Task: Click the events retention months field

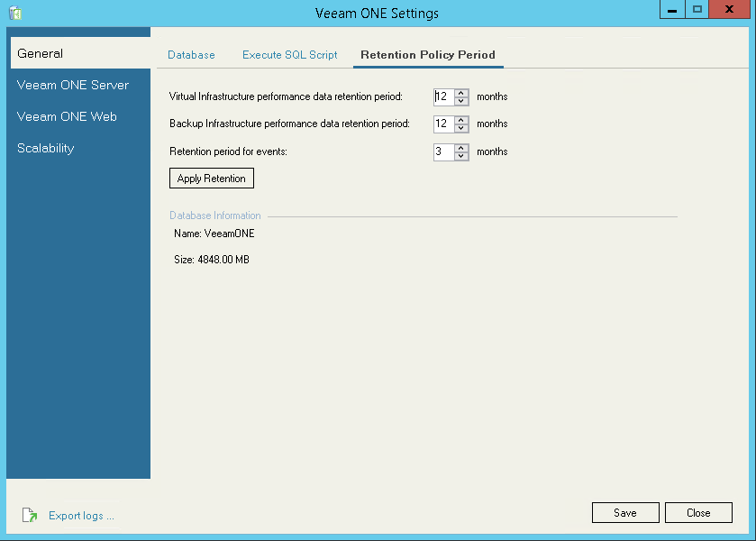Action: click(x=443, y=151)
